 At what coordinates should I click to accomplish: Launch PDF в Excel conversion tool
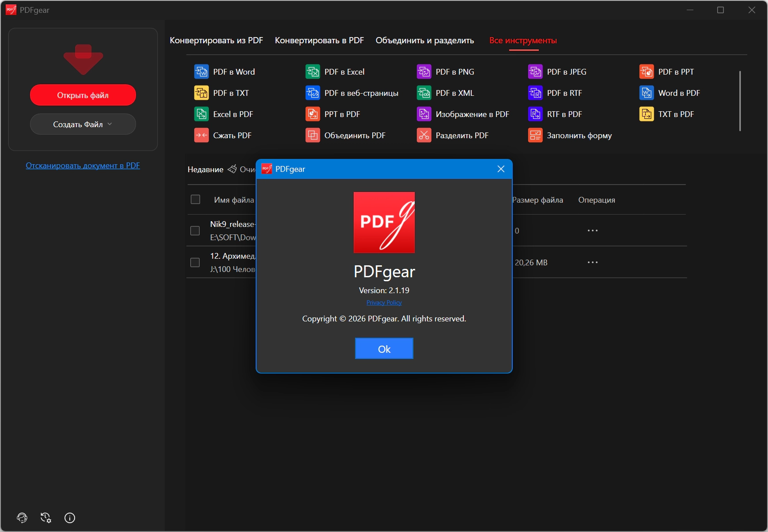(x=313, y=72)
